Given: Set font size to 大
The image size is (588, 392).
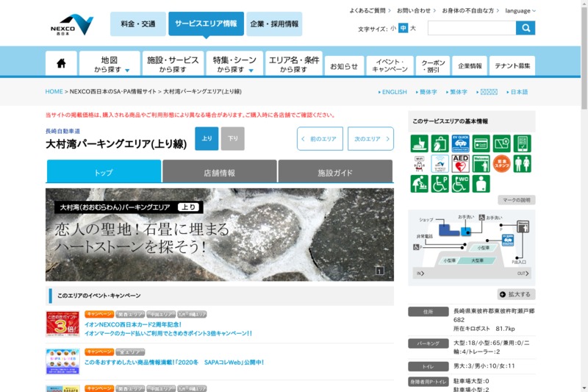Looking at the screenshot, I should click(x=413, y=29).
